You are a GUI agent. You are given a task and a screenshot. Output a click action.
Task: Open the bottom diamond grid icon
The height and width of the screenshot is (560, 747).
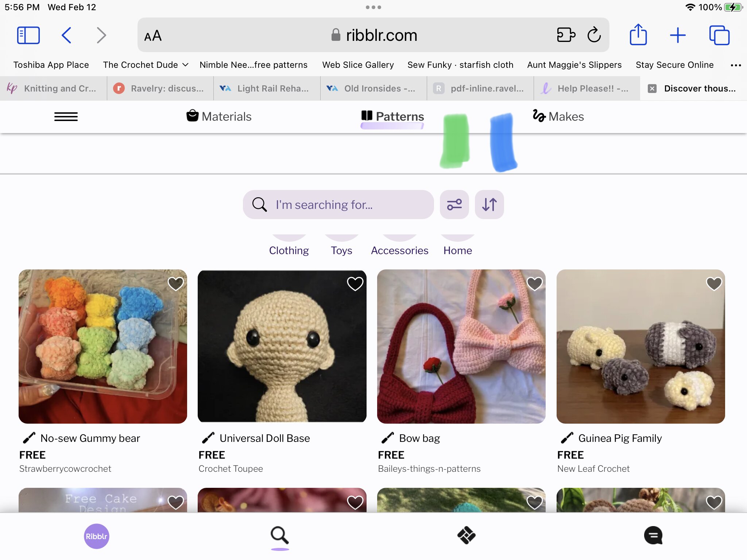(x=467, y=535)
